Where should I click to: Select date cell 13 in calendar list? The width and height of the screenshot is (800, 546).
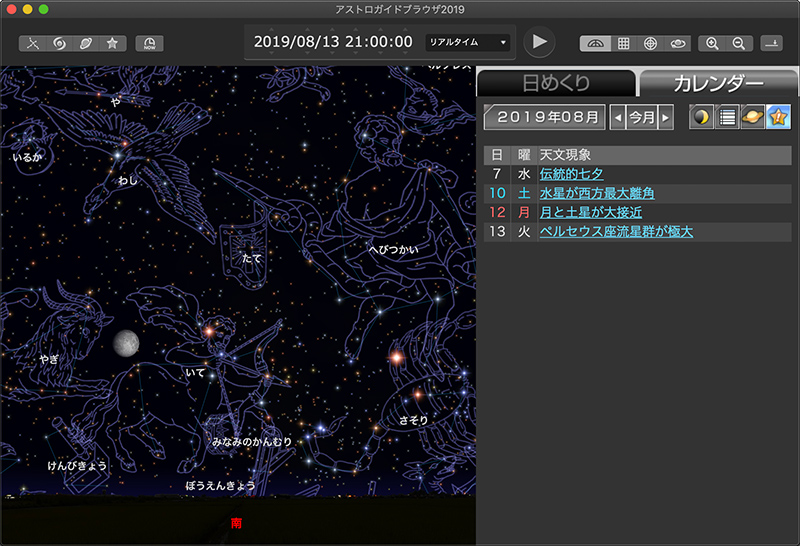pyautogui.click(x=497, y=232)
